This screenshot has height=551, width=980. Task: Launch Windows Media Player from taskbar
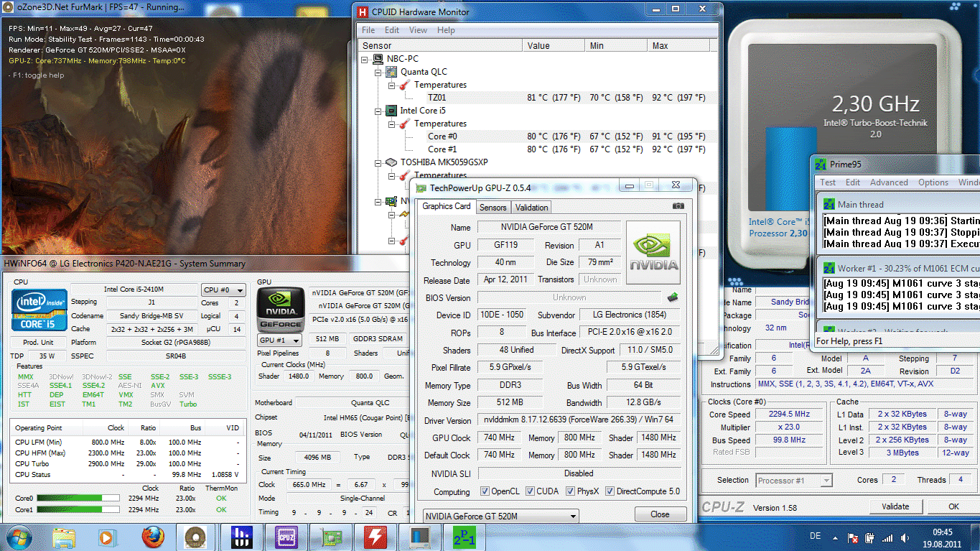[106, 537]
